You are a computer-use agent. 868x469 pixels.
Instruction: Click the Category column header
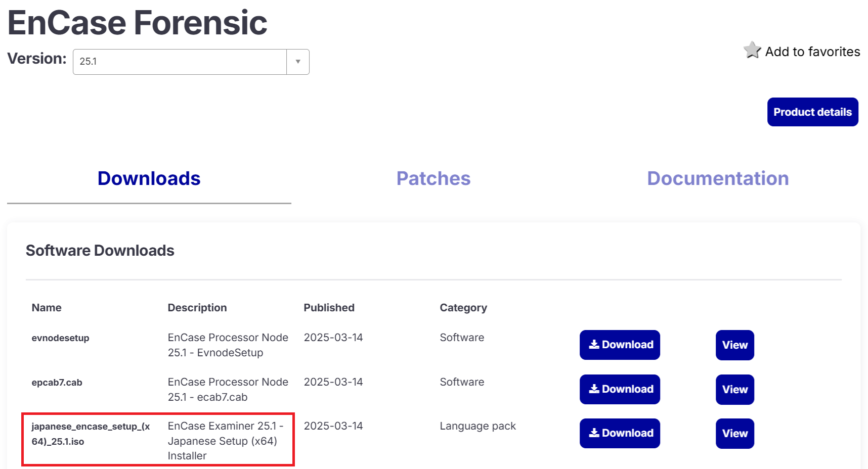click(463, 308)
